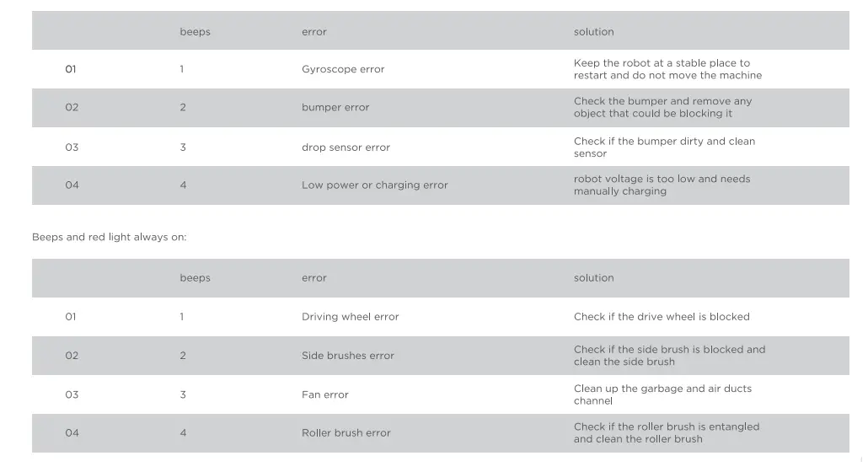Click the "Gyroscope error" cell
The image size is (868, 472).
click(343, 69)
